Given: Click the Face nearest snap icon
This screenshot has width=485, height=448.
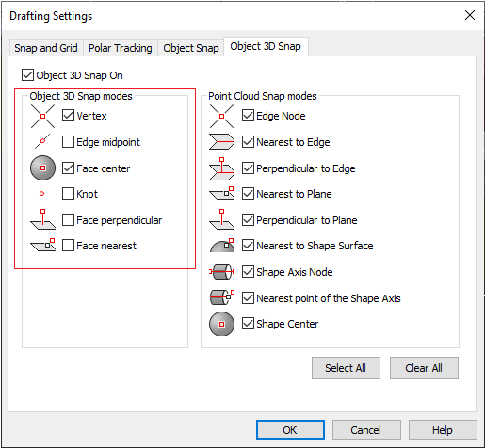Looking at the screenshot, I should pyautogui.click(x=42, y=245).
